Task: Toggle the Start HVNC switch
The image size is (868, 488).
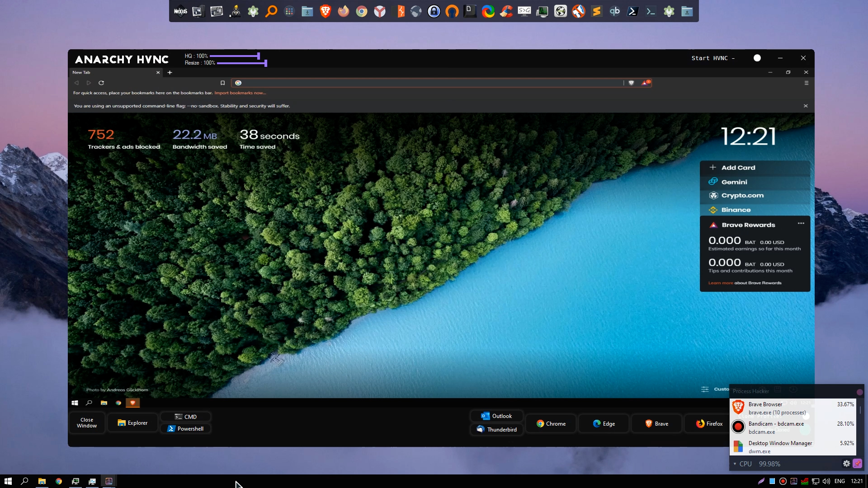Action: (x=757, y=58)
